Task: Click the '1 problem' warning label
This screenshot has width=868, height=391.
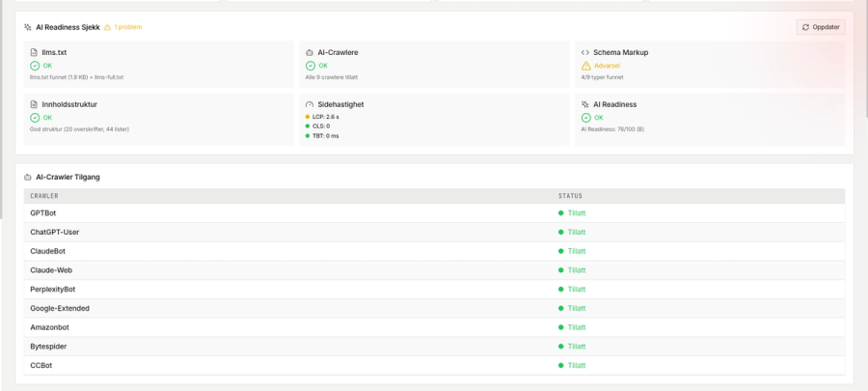Action: click(x=128, y=27)
